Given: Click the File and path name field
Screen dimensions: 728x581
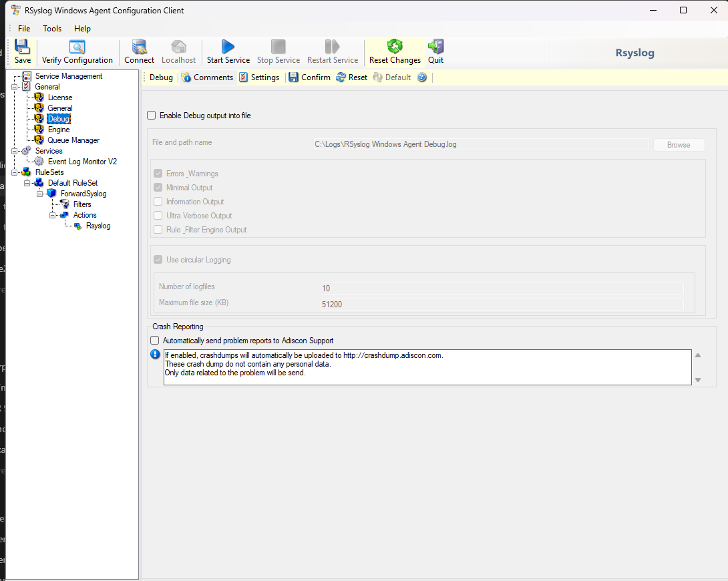Looking at the screenshot, I should [x=481, y=144].
